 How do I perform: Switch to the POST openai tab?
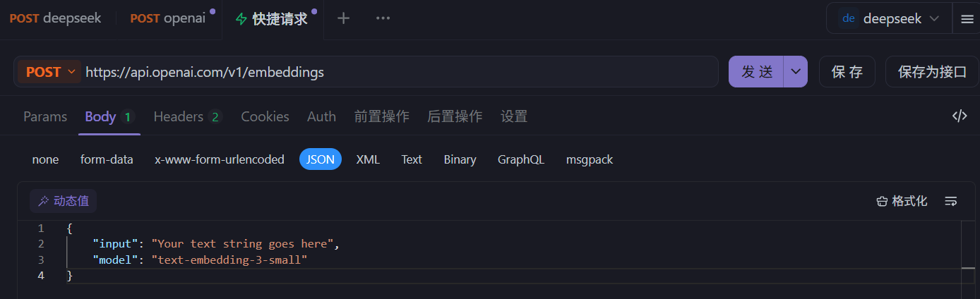point(168,18)
